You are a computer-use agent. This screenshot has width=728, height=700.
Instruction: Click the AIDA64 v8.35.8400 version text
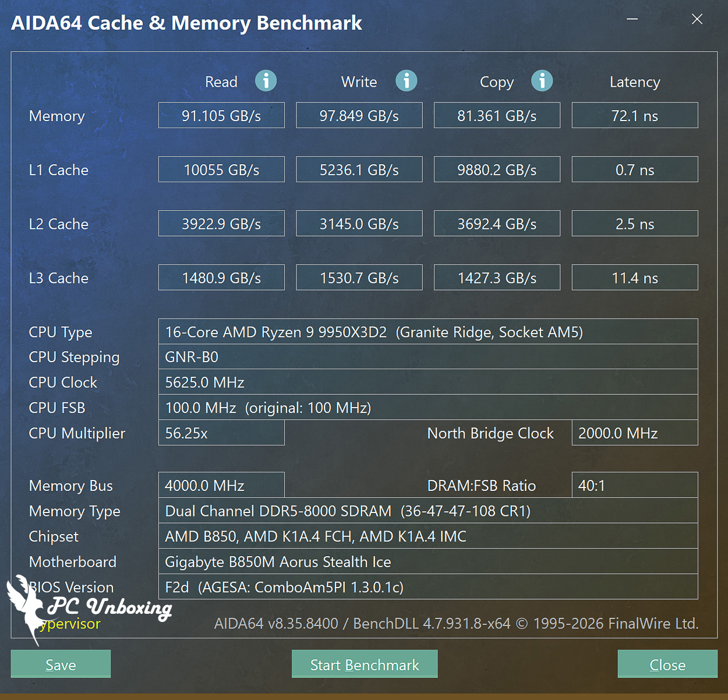coord(276,624)
